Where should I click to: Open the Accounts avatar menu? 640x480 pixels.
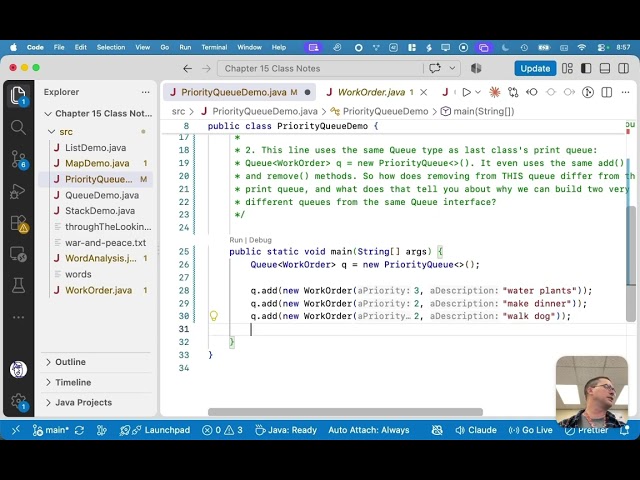tap(18, 370)
